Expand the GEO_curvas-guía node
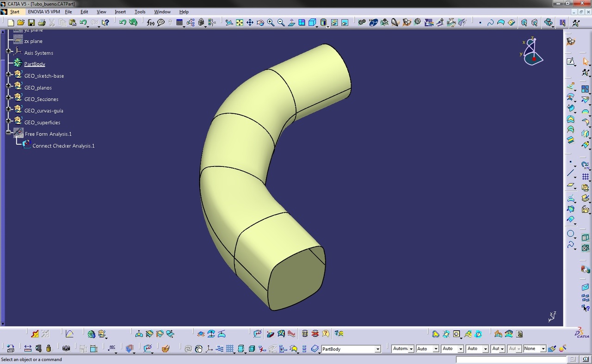 (x=8, y=109)
